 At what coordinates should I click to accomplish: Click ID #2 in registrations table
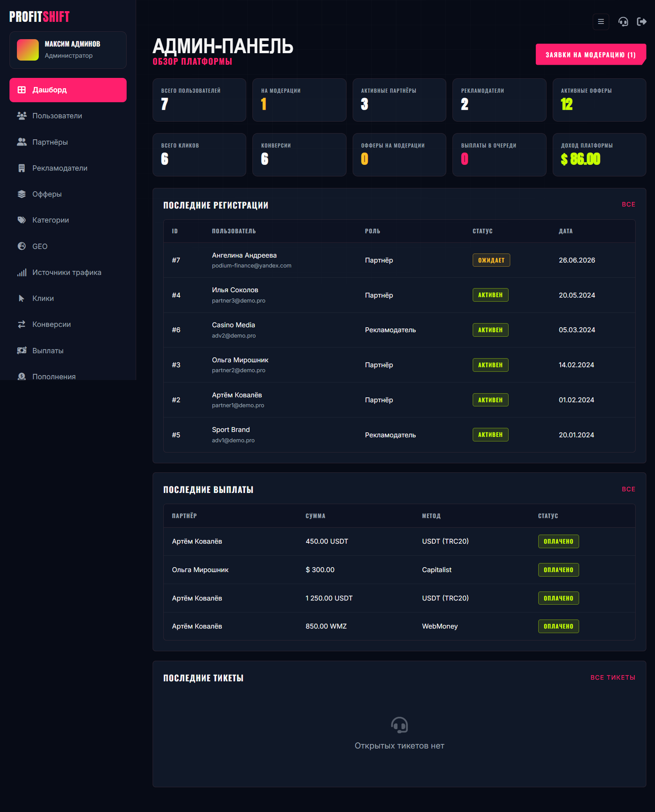[176, 400]
